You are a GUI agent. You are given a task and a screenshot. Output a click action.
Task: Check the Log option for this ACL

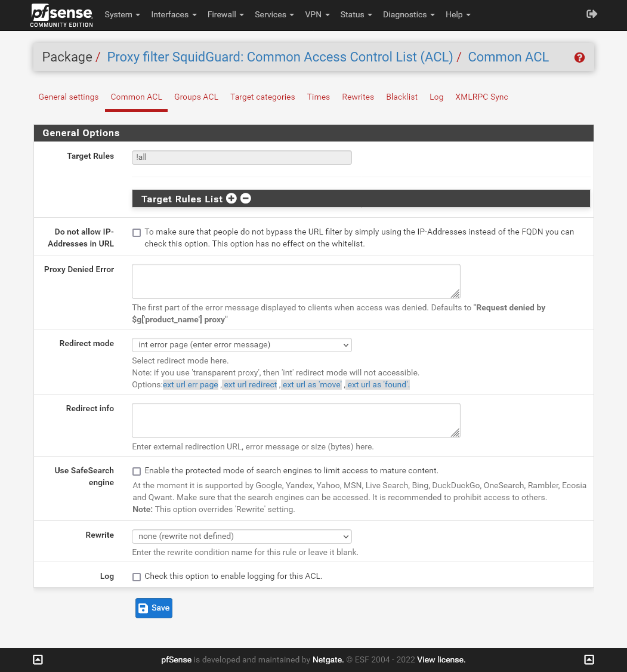pos(137,577)
